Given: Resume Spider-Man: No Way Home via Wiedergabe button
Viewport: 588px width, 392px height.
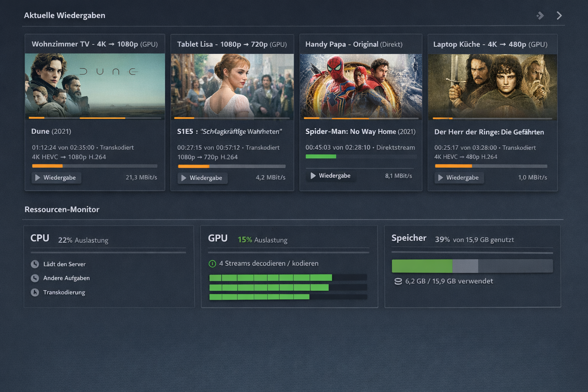Looking at the screenshot, I should pyautogui.click(x=331, y=176).
